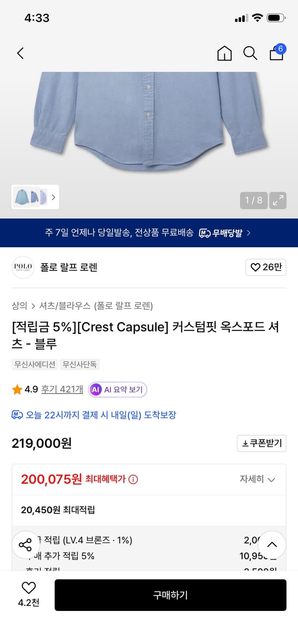Open the share options
Image resolution: width=298 pixels, height=644 pixels.
pyautogui.click(x=26, y=544)
